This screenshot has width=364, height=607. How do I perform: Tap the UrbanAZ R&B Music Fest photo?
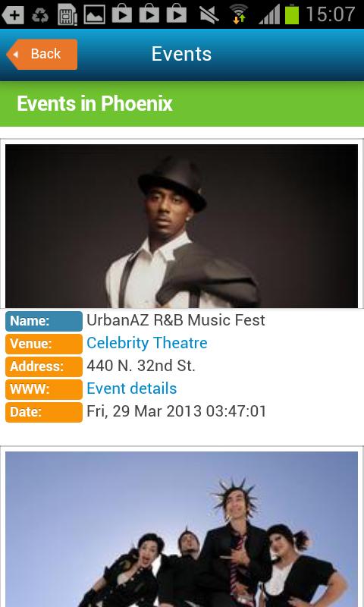coord(181,226)
